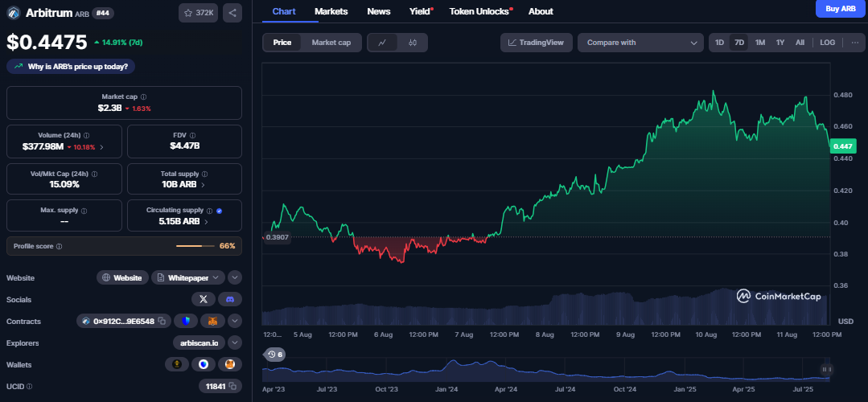Select line chart type

pos(383,43)
